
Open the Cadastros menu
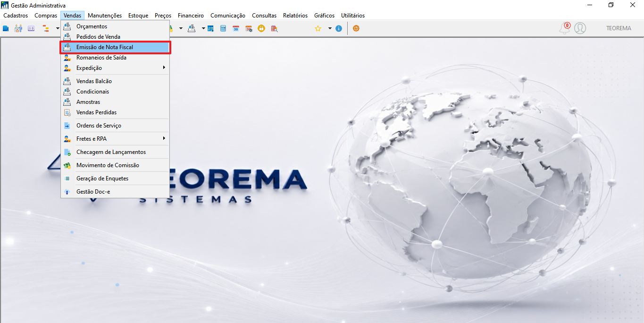point(16,16)
